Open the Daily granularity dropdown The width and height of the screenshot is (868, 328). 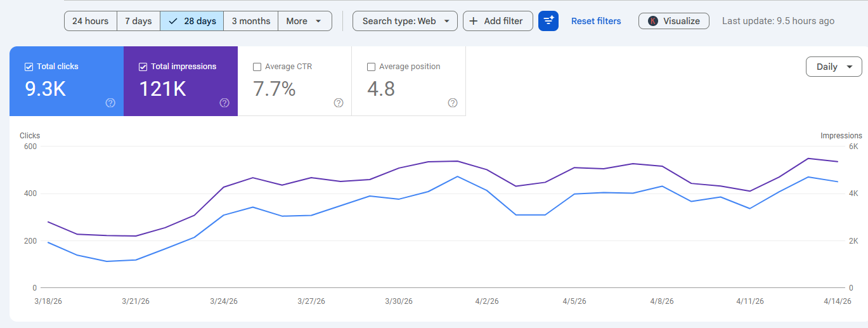coord(833,67)
